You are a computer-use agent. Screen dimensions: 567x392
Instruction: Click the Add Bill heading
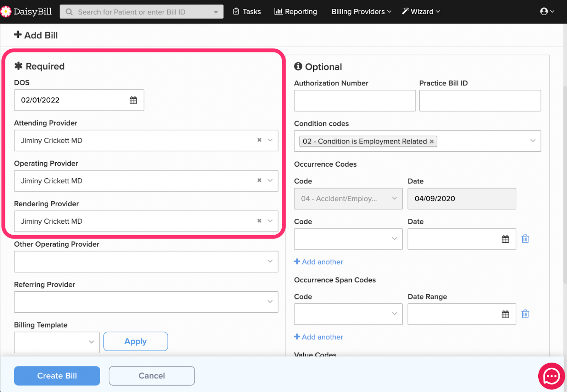(36, 35)
